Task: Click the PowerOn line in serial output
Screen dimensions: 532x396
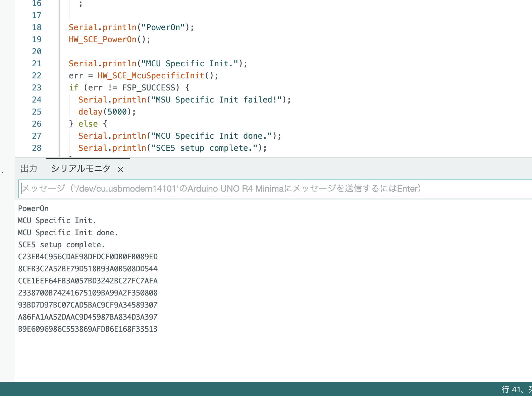Action: (34, 208)
